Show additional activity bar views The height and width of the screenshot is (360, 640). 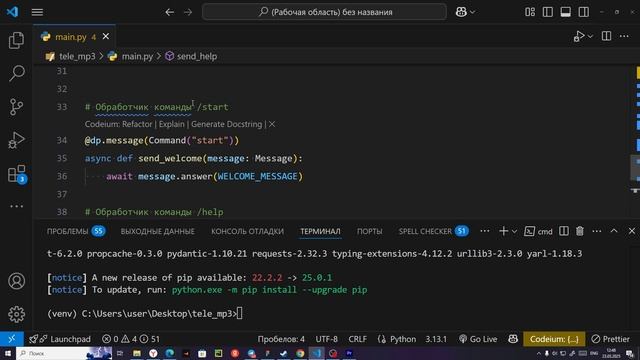pos(16,206)
